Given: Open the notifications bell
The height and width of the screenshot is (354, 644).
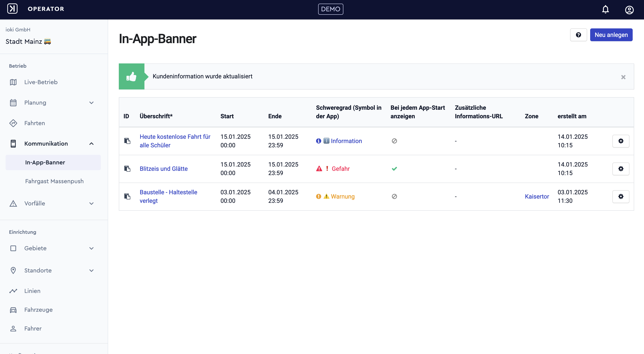Looking at the screenshot, I should tap(605, 9).
